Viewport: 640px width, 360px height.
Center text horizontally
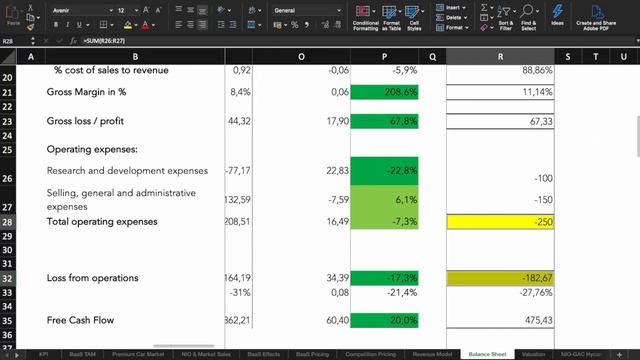190,25
